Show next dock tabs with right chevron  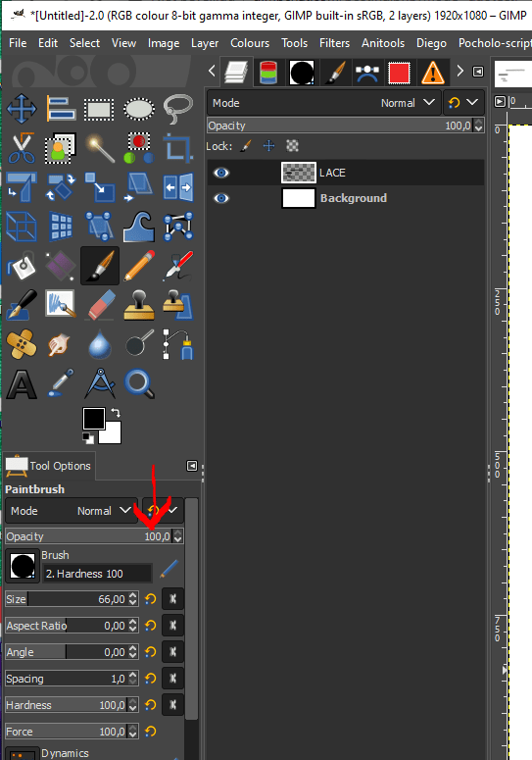(459, 72)
